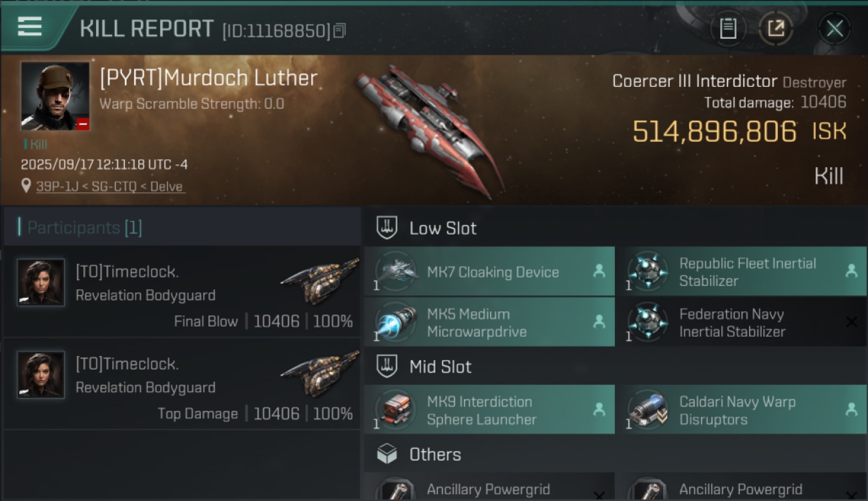Share the kill report via export icon

tap(776, 29)
